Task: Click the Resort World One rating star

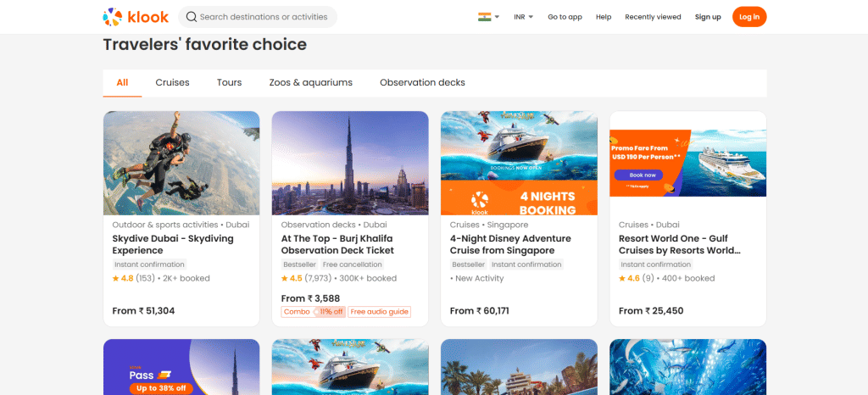Action: pyautogui.click(x=623, y=278)
